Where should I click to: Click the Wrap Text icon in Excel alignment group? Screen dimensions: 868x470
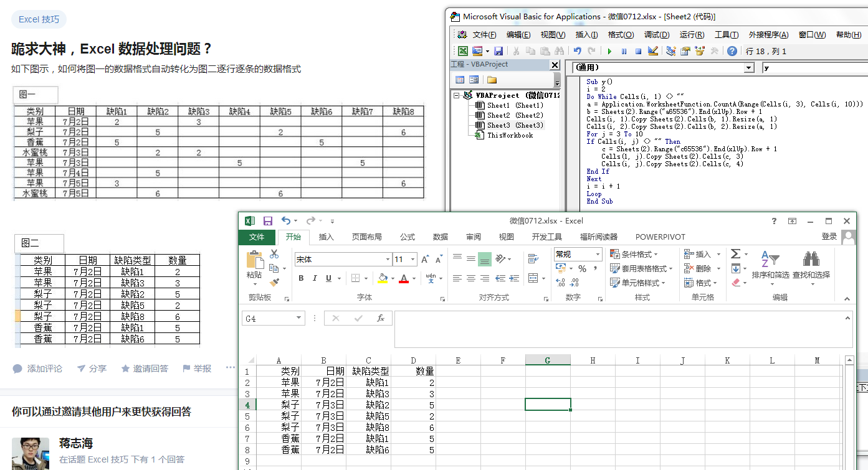click(533, 259)
